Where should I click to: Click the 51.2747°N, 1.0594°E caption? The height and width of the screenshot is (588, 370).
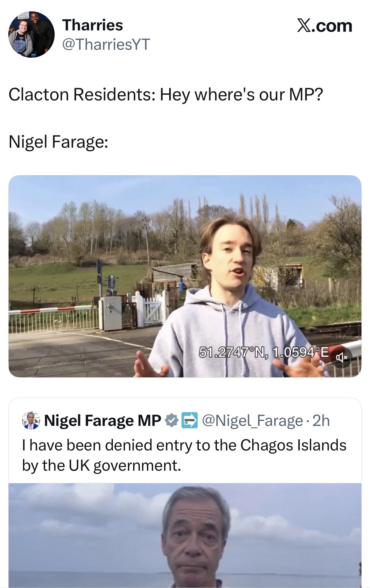click(x=264, y=352)
